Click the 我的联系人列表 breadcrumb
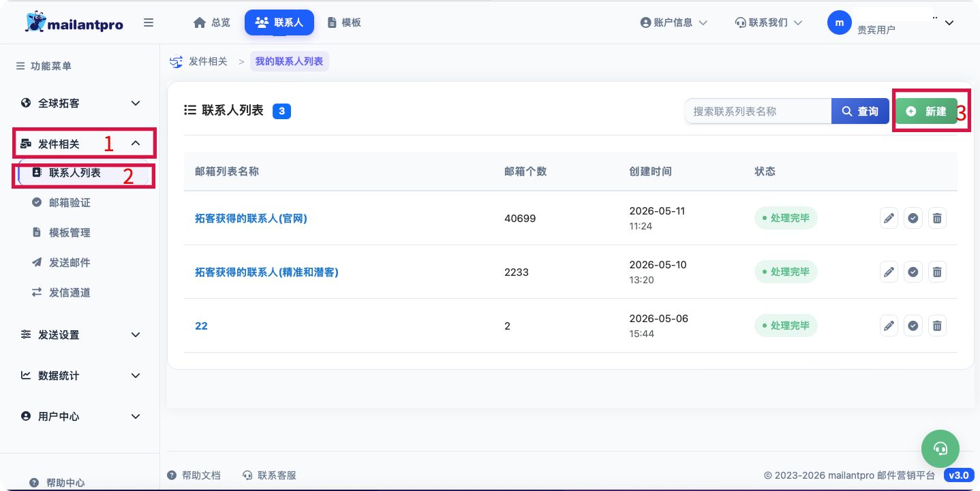 (x=289, y=61)
